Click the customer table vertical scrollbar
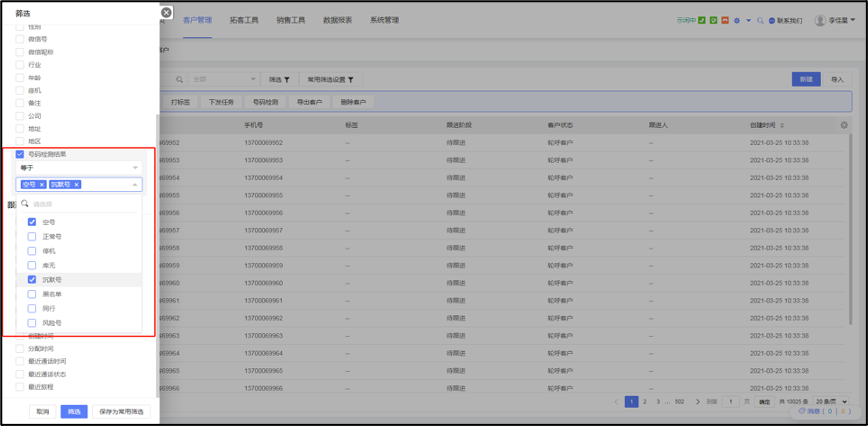The width and height of the screenshot is (868, 427). 850,228
